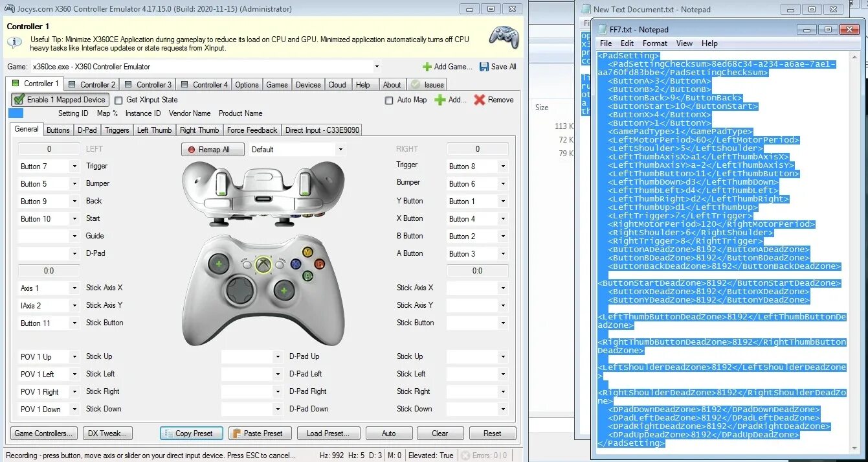Expand the Y Button mapping dropdown

[x=503, y=202]
